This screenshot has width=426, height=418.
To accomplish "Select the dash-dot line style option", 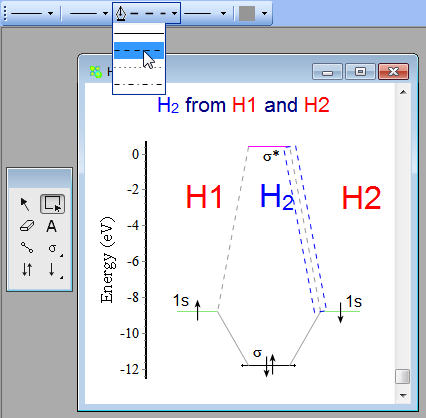I will (x=139, y=85).
